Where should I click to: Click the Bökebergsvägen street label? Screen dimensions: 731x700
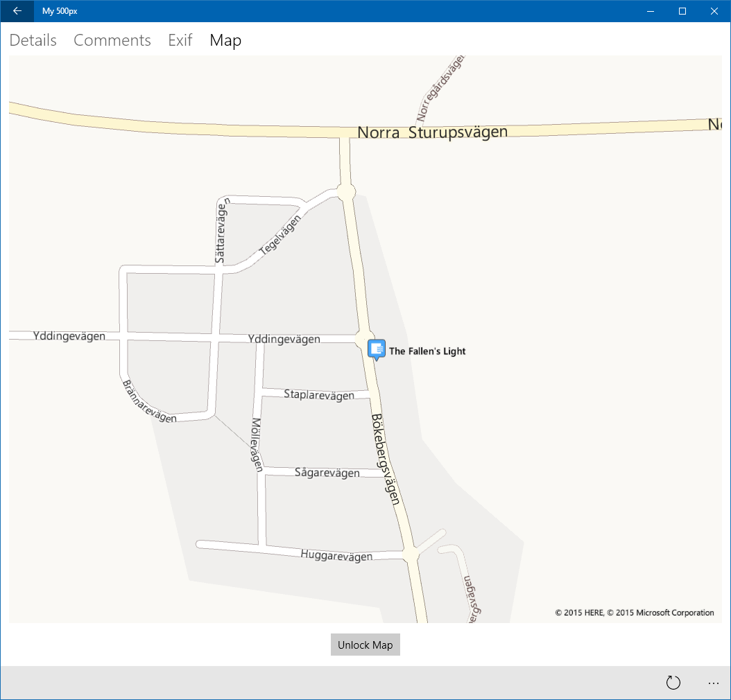pyautogui.click(x=385, y=460)
